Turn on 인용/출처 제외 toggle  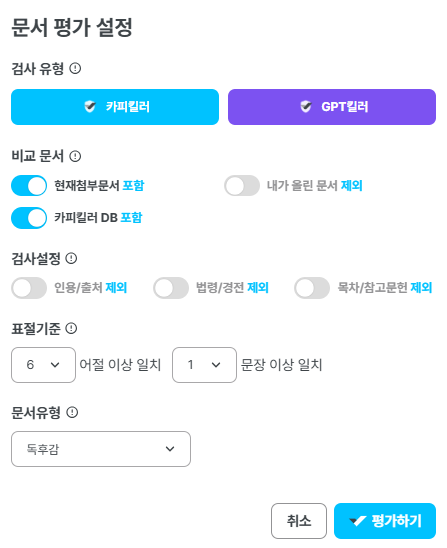point(29,288)
